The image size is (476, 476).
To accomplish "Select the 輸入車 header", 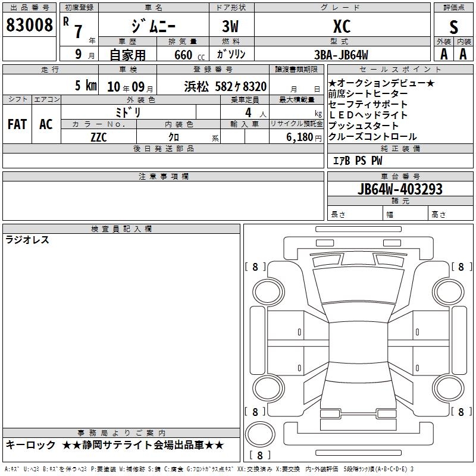I will [245, 124].
